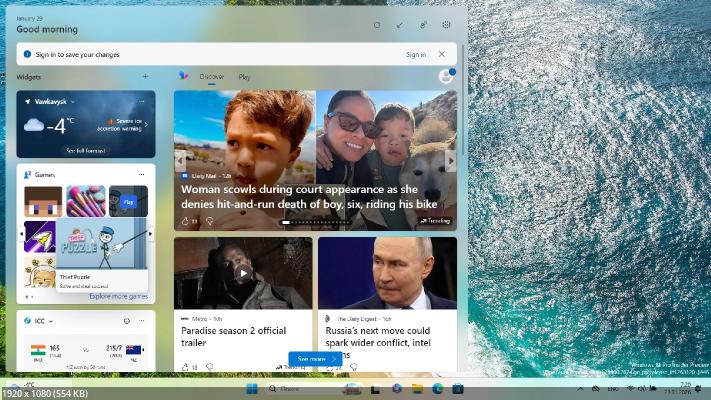Click the See more button

click(315, 358)
